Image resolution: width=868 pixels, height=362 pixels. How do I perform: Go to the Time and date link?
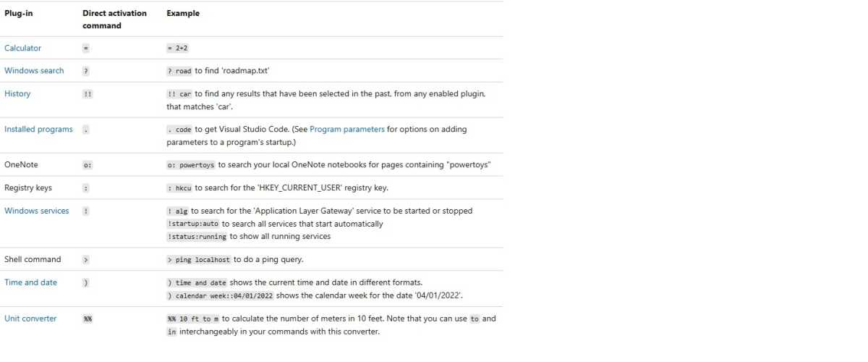tap(30, 282)
